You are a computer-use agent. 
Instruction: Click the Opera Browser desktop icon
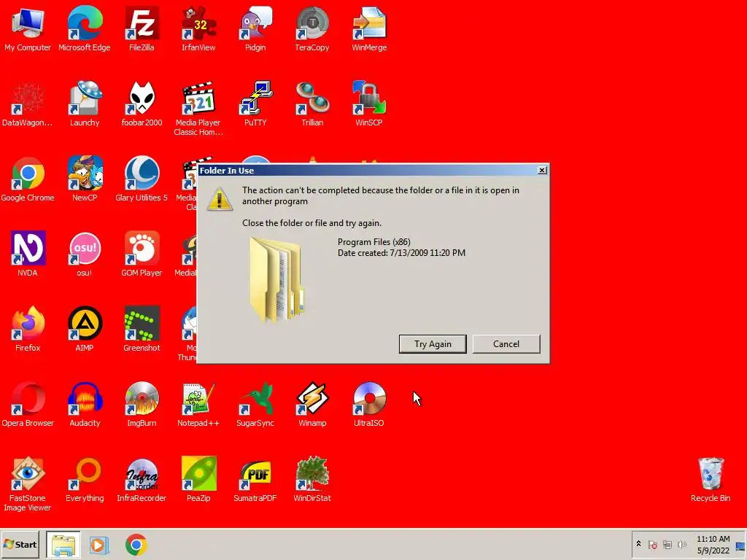click(28, 405)
